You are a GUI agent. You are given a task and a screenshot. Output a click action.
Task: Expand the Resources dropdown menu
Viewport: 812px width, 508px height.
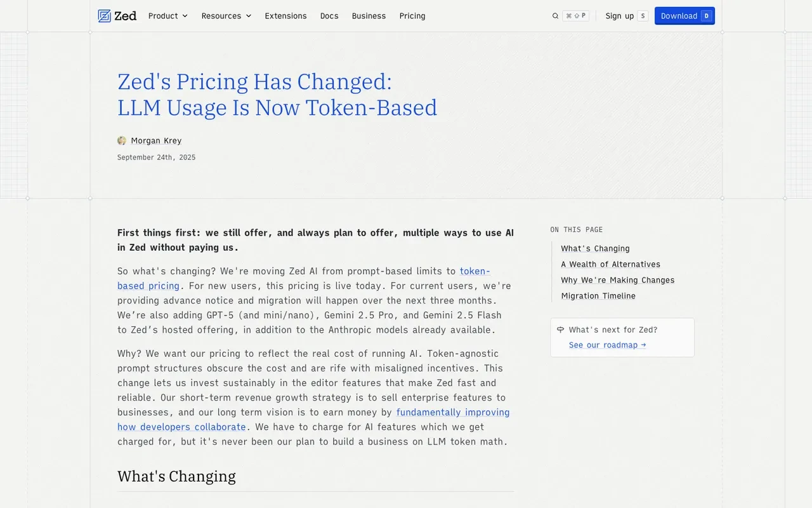tap(226, 16)
